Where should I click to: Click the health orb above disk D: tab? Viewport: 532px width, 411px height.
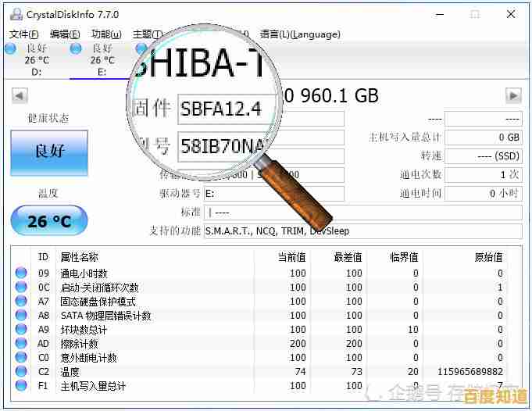(10, 48)
